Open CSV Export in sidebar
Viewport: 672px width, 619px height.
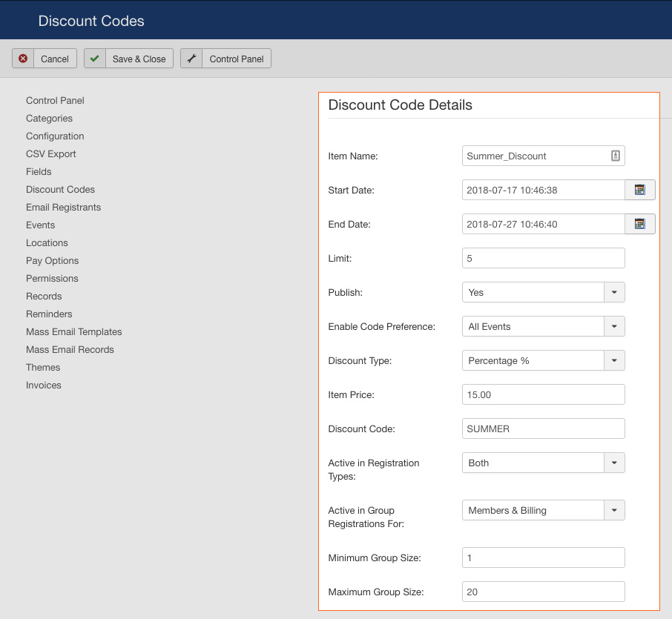point(50,153)
